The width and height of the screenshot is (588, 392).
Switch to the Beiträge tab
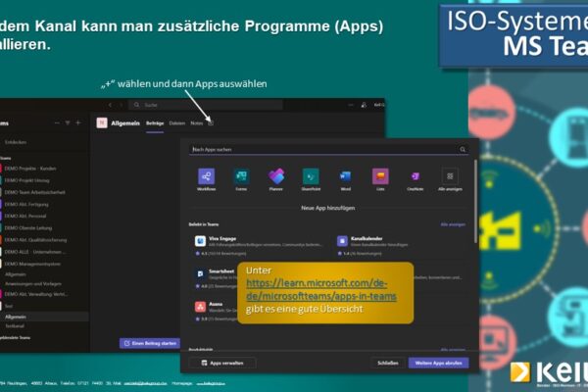pos(155,123)
